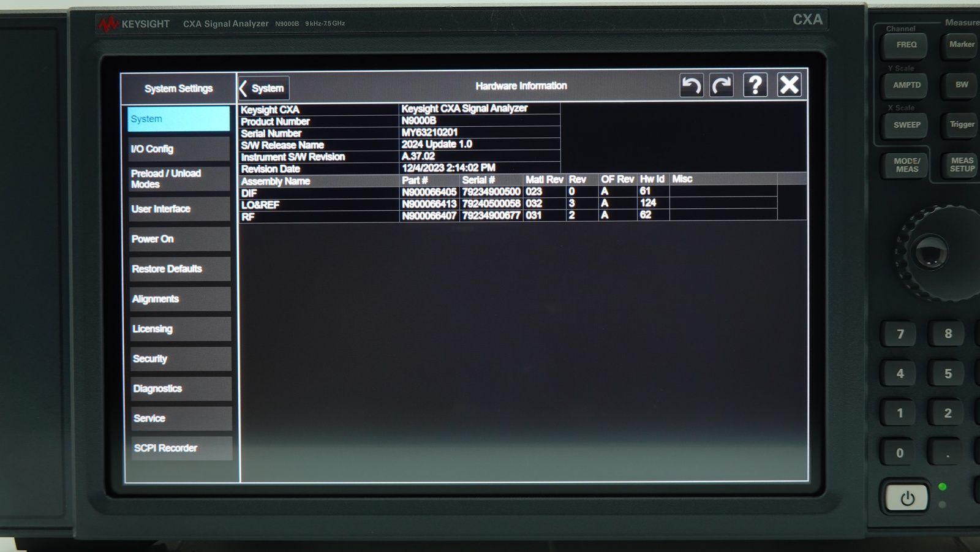Click part number N900066413
Image resolution: width=980 pixels, height=552 pixels.
429,203
